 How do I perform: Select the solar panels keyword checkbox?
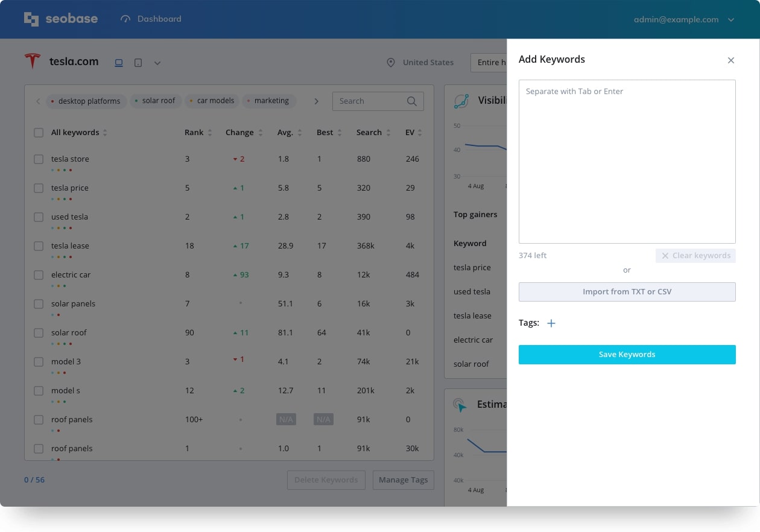coord(39,304)
